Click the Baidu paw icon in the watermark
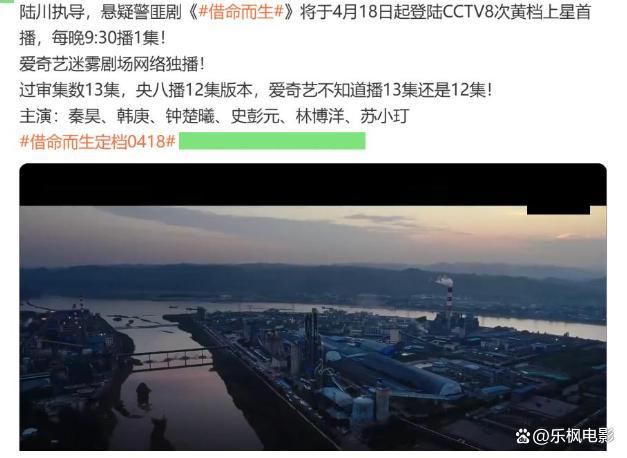The height and width of the screenshot is (458, 627). tap(523, 436)
